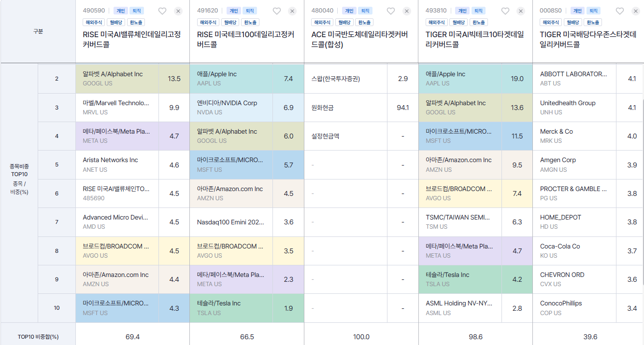The height and width of the screenshot is (345, 644).
Task: Select ABBOTT LABORATOR ABT US cell
Action: [x=574, y=79]
